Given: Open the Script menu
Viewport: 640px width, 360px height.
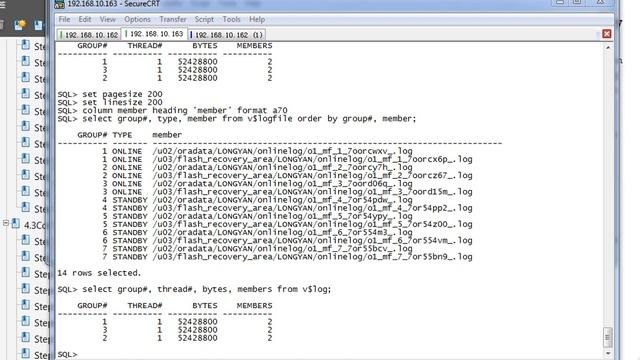Looking at the screenshot, I should [204, 19].
